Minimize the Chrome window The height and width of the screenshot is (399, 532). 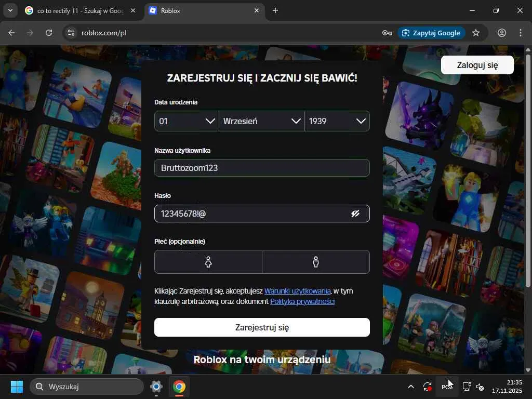click(x=472, y=10)
